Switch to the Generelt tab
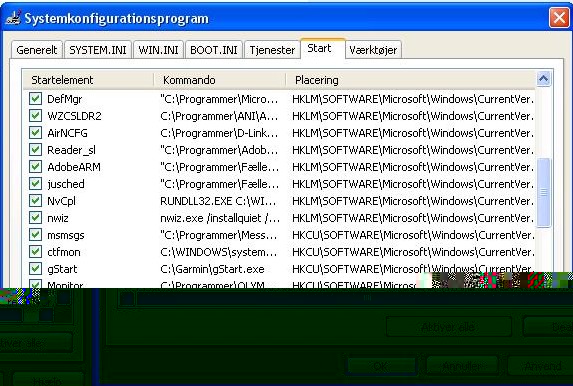 [x=37, y=50]
